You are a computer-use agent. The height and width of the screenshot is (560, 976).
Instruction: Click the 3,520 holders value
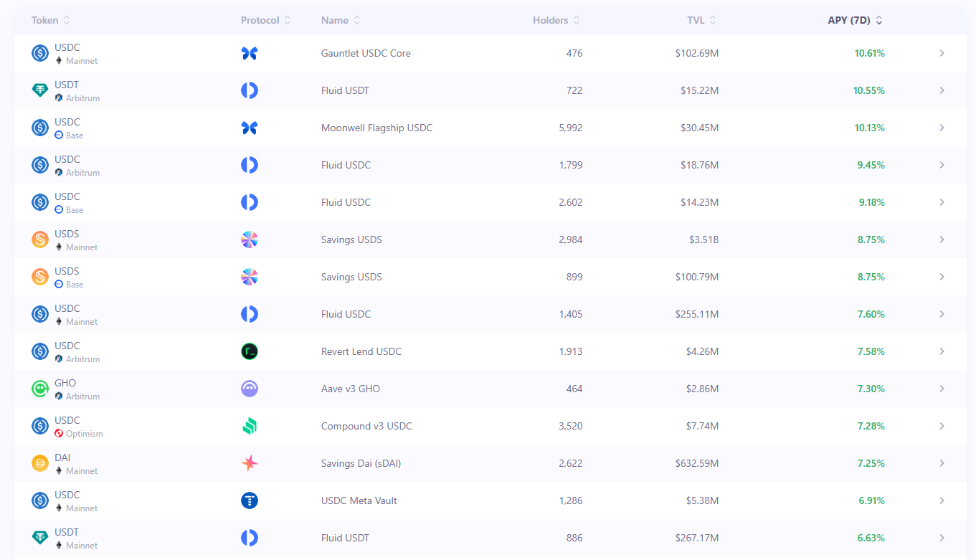click(571, 426)
